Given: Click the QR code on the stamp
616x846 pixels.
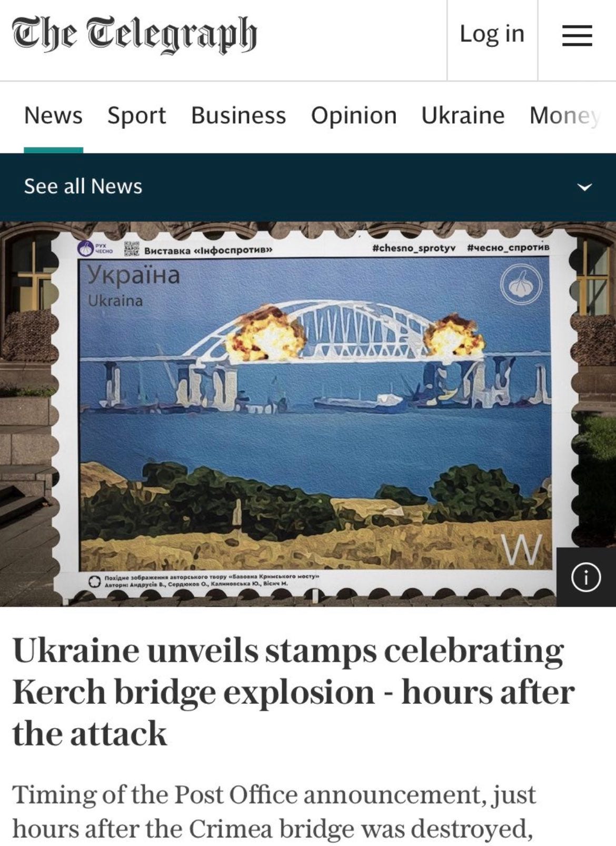Looking at the screenshot, I should (131, 249).
